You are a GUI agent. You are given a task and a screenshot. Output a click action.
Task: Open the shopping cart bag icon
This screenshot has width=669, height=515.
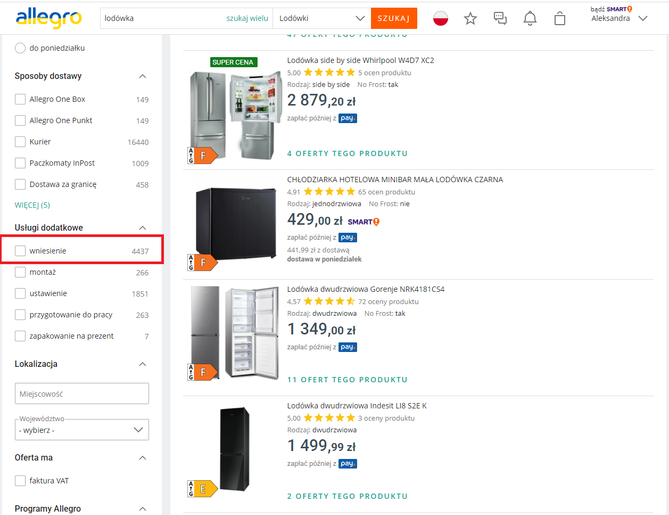(560, 18)
